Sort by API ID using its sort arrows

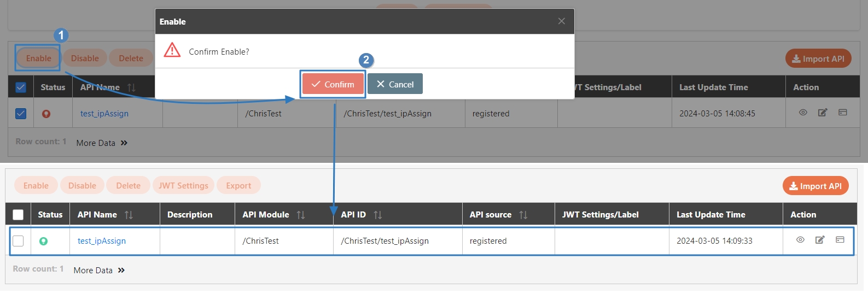[x=378, y=215]
